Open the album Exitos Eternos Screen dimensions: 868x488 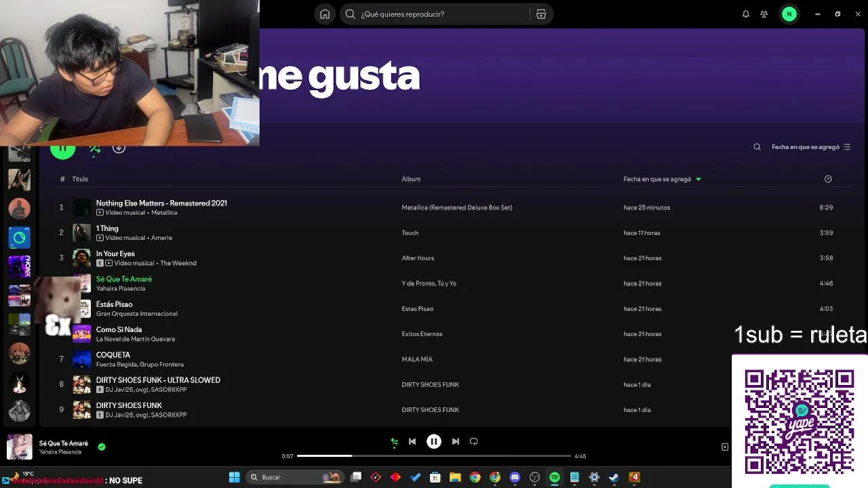click(422, 334)
